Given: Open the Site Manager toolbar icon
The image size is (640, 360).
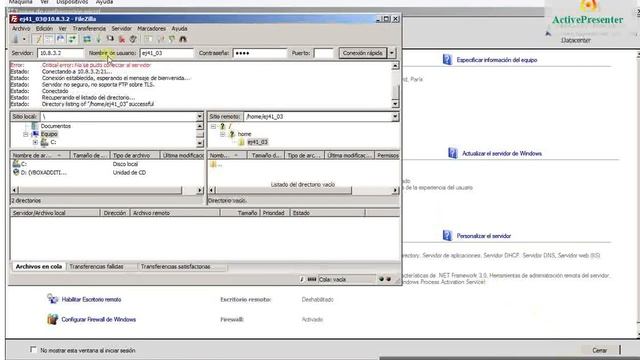Looking at the screenshot, I should [x=16, y=39].
